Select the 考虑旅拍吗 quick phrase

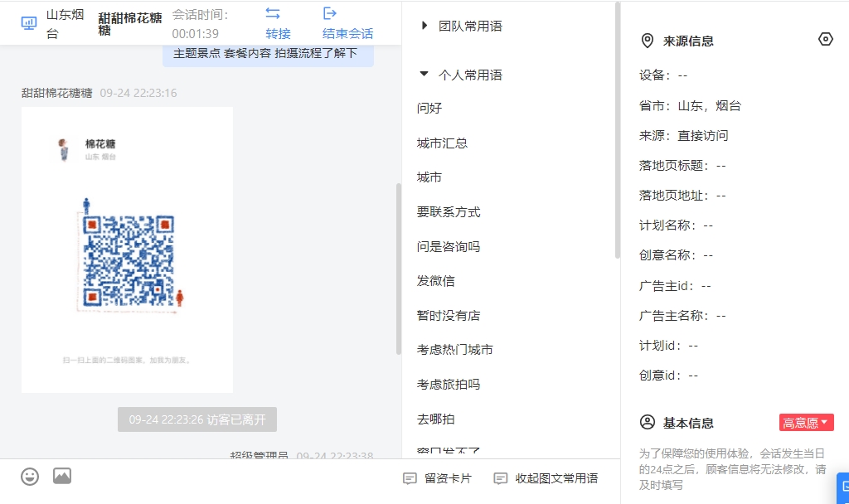pos(449,385)
